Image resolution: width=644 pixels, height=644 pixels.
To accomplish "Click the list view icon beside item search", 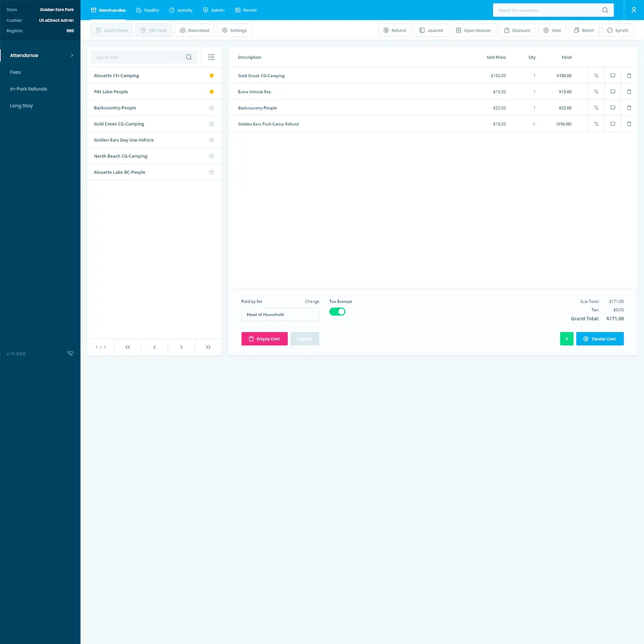I will click(x=211, y=57).
